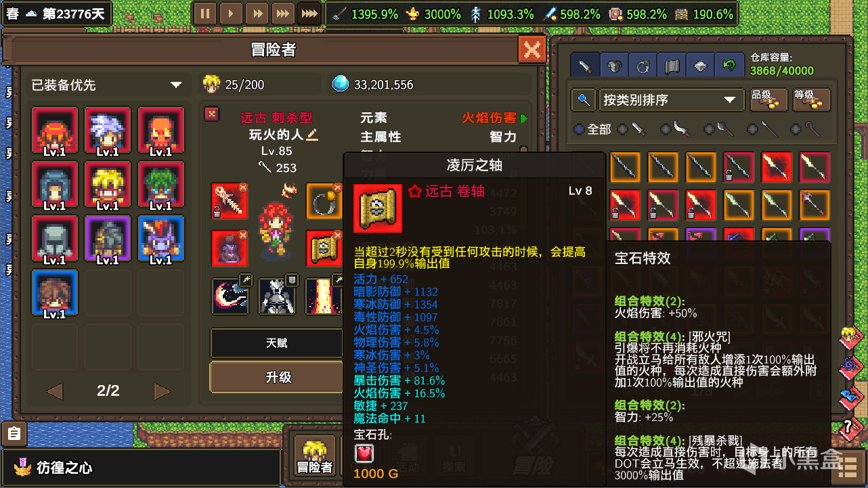Click the warehouse search magnifier icon
This screenshot has width=868, height=488.
[x=582, y=100]
